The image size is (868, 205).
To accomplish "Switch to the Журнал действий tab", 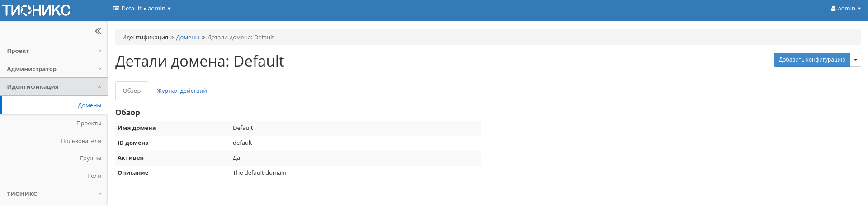I will pos(182,91).
